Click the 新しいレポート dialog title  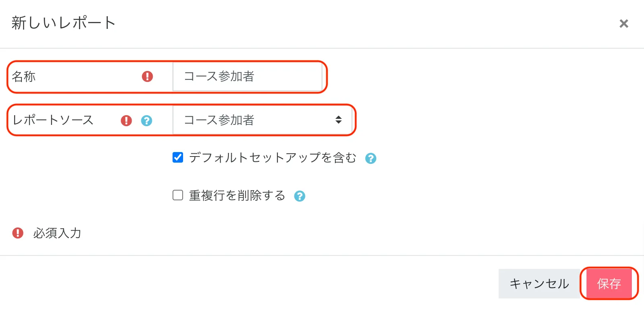click(64, 23)
